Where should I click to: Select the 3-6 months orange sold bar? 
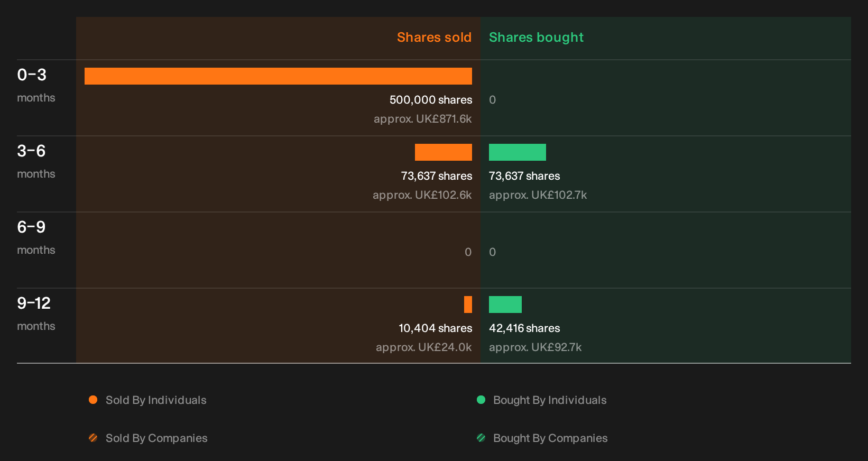(444, 152)
